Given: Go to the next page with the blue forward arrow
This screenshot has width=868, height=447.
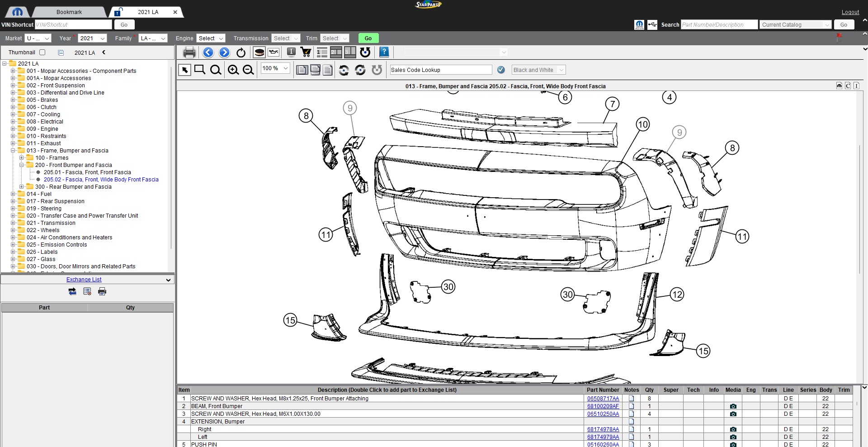Looking at the screenshot, I should pos(224,52).
